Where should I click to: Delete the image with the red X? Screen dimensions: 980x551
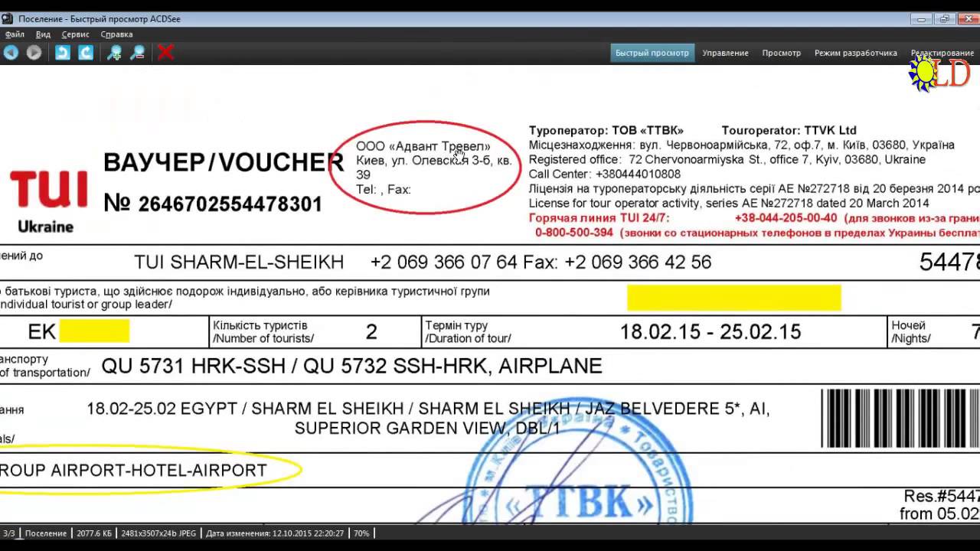[166, 52]
